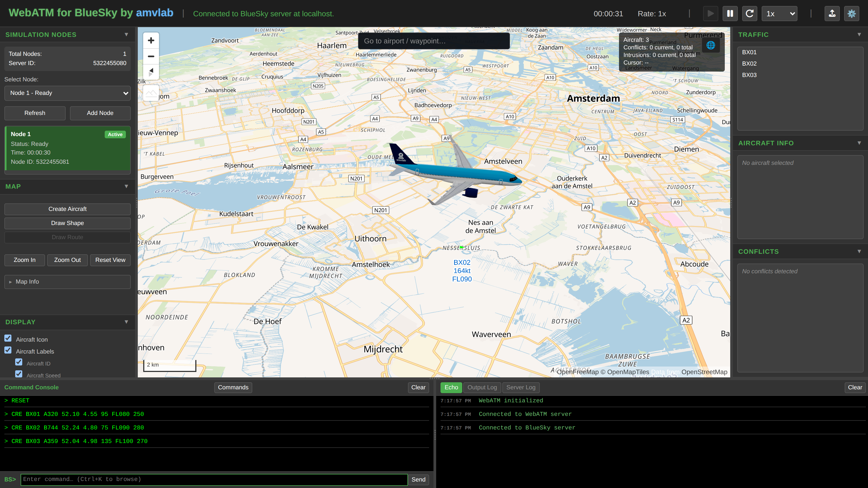Clear the echo log panel
This screenshot has height=488, width=868.
coord(855,387)
